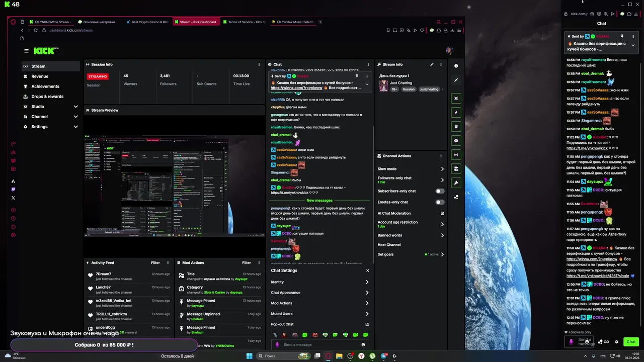Image resolution: width=644 pixels, height=362 pixels.
Task: Click the Mod Actions Filter button
Action: click(x=247, y=262)
